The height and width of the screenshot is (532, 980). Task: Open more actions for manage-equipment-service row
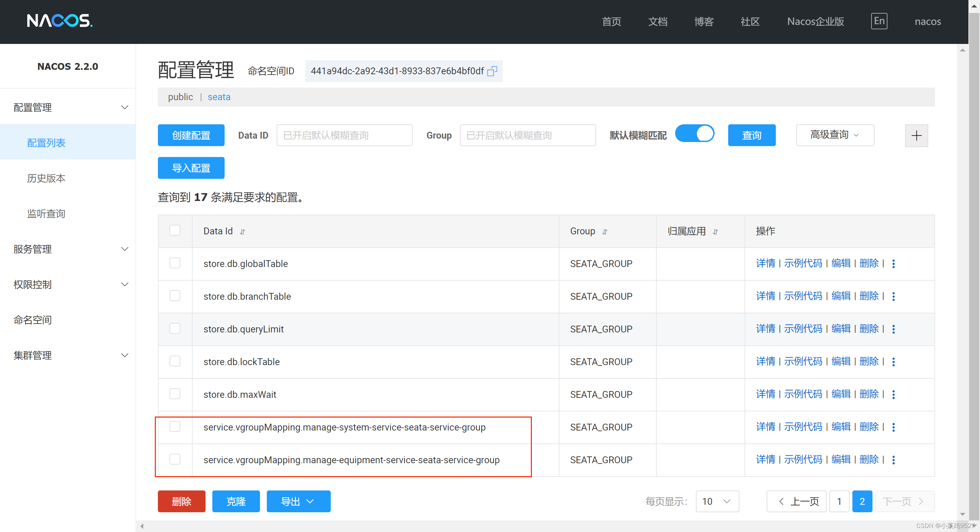point(894,460)
